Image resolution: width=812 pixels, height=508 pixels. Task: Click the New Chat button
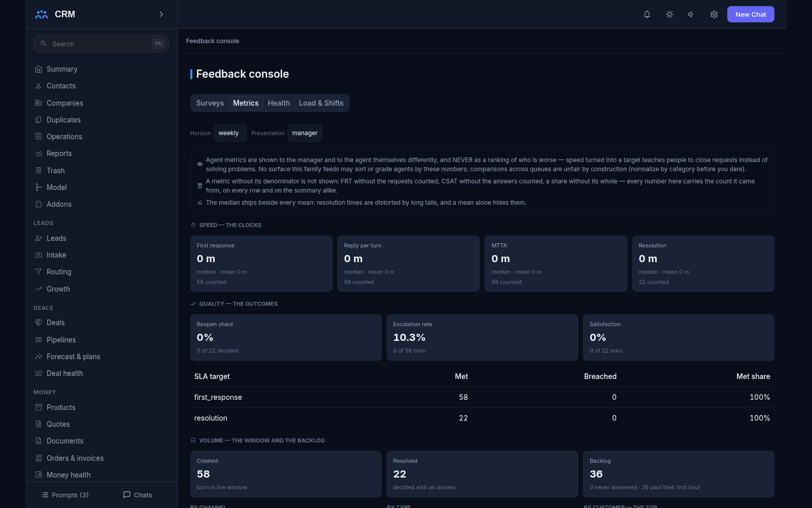(751, 14)
